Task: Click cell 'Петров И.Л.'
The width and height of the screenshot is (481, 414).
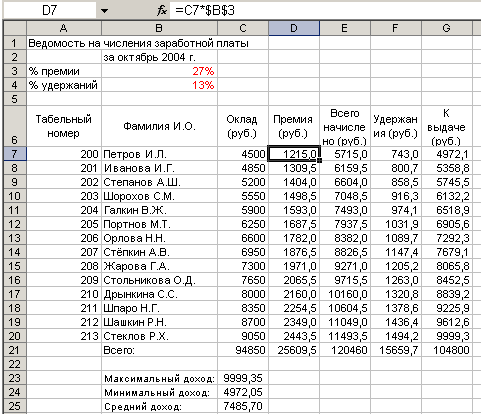Action: pyautogui.click(x=159, y=154)
